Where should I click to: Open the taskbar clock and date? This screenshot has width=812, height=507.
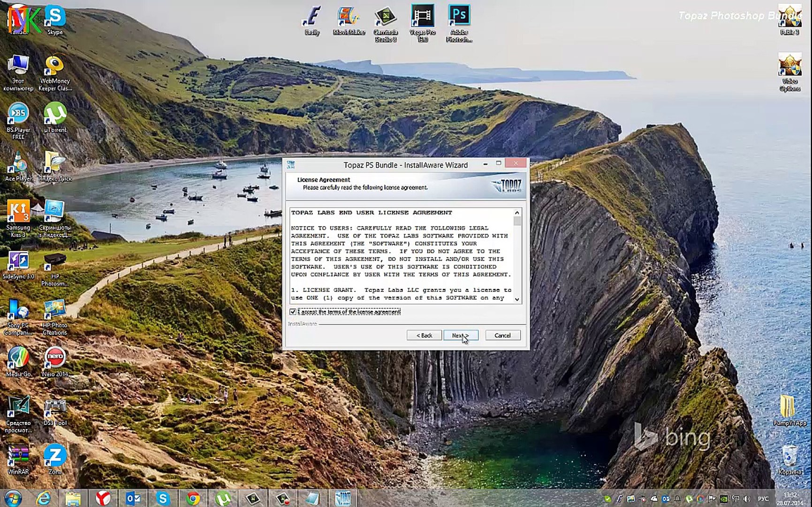[790, 499]
